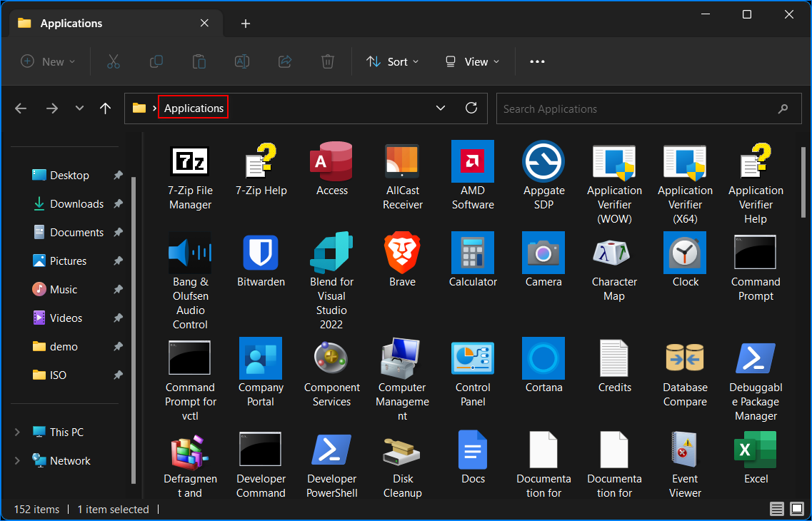This screenshot has height=521, width=812.
Task: Select the Access application icon
Action: tap(331, 161)
